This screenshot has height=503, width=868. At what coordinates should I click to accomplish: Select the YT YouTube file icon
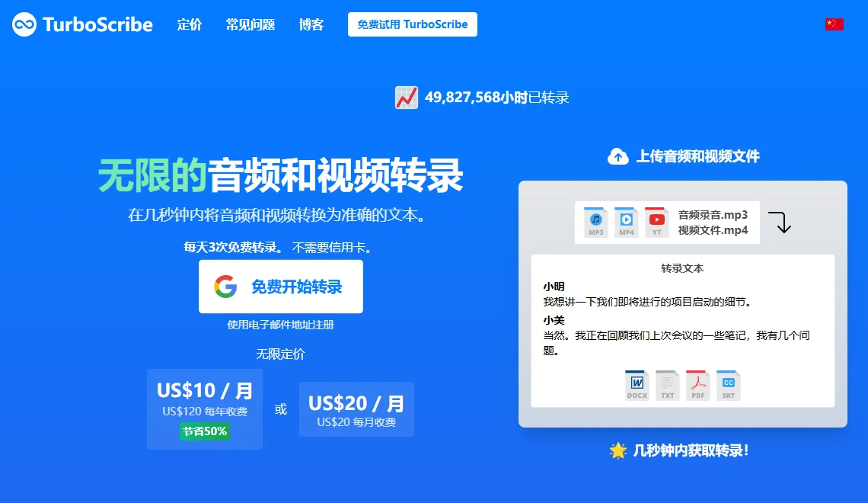[656, 223]
